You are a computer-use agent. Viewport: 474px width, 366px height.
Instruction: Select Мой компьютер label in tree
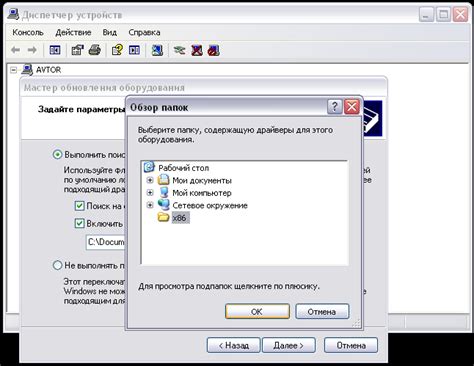(202, 193)
